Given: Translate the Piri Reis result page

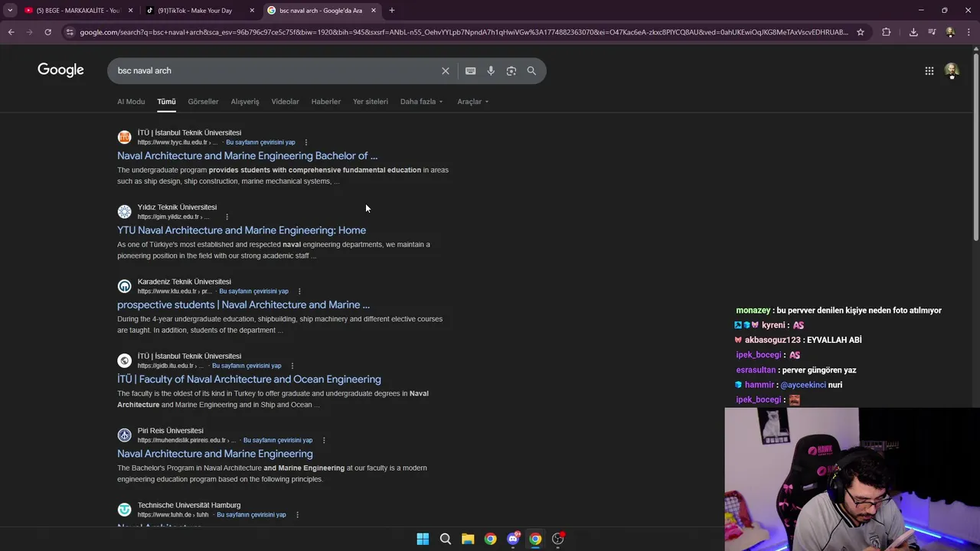Looking at the screenshot, I should click(x=278, y=440).
